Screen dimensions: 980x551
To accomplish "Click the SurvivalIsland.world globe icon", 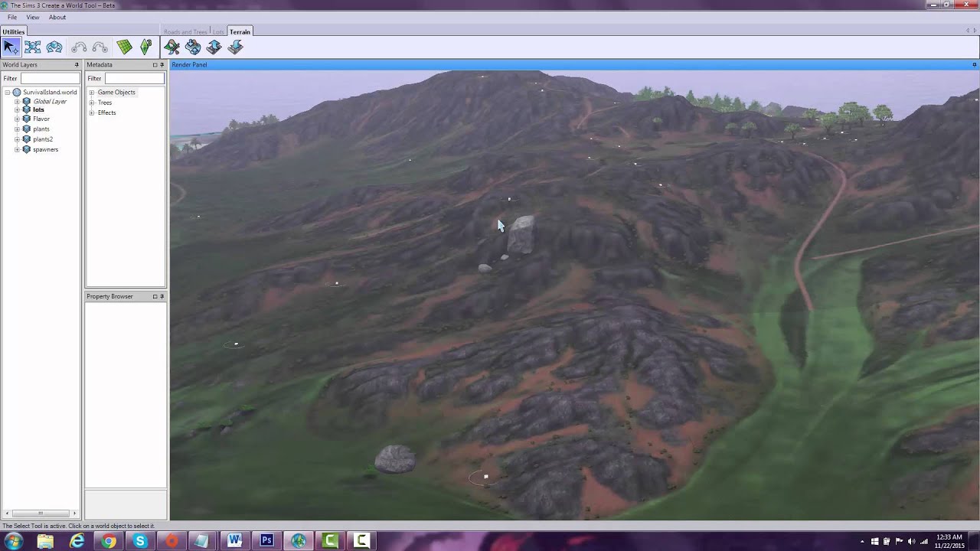I will point(17,93).
